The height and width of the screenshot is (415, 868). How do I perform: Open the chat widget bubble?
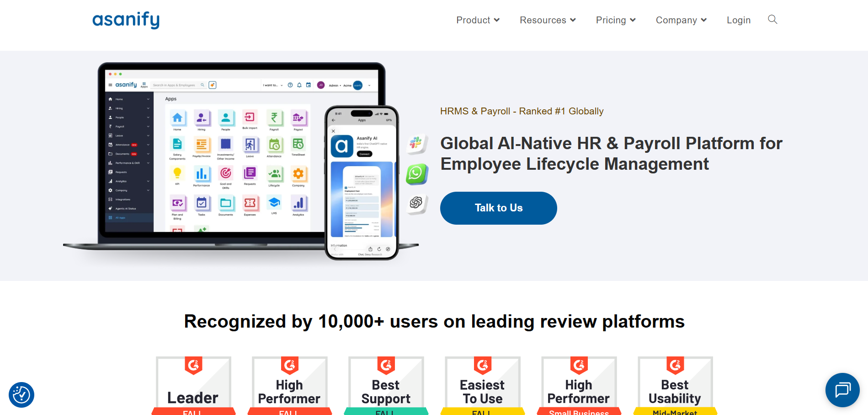[x=842, y=390]
